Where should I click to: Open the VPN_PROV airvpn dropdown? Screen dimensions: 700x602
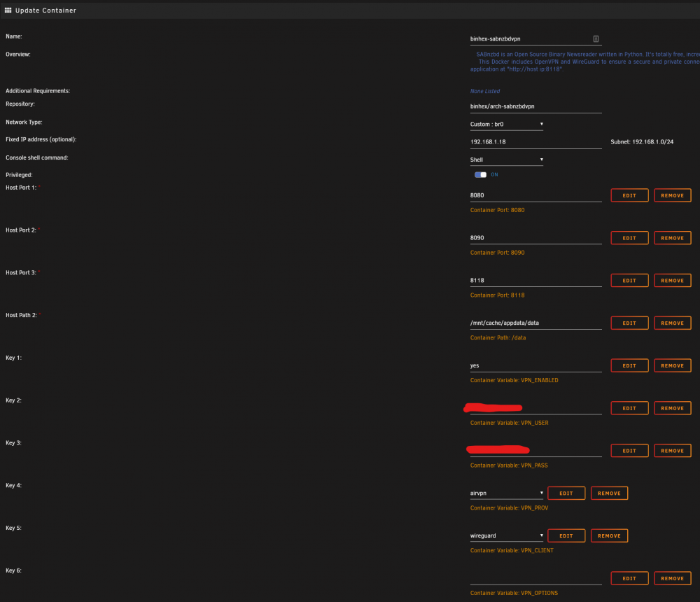coord(506,493)
